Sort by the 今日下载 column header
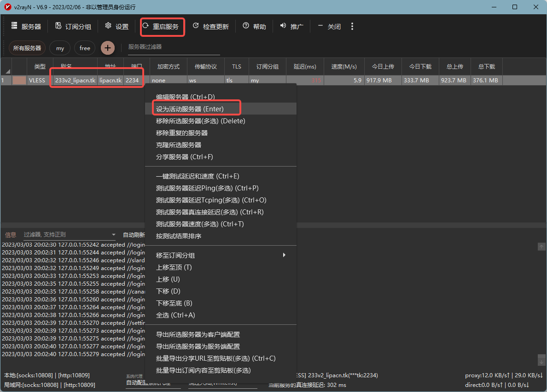This screenshot has height=392, width=547. tap(420, 67)
